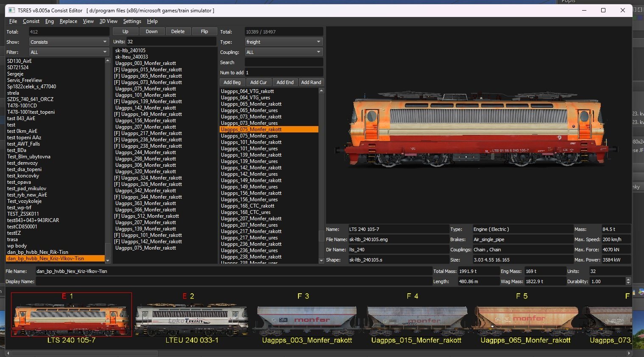The image size is (644, 357).
Task: Click up arrow of the consists list scrollbar
Action: click(108, 61)
